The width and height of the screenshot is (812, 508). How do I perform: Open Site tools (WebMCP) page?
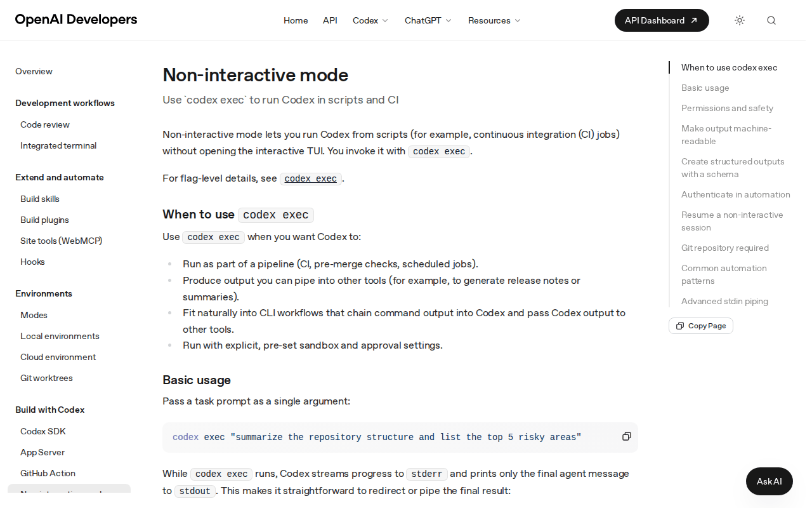61,241
